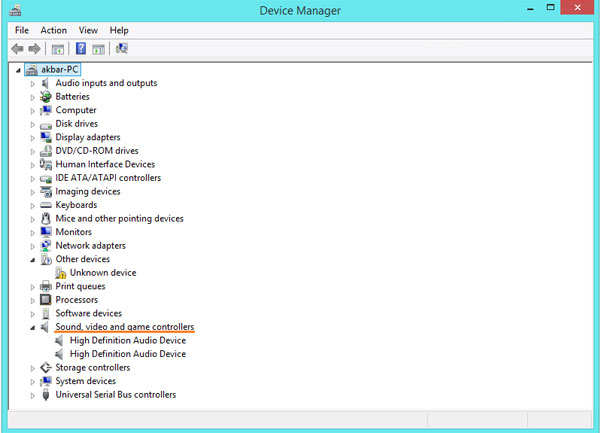The image size is (600, 433).
Task: Click the Forward arrow toolbar icon
Action: click(34, 49)
